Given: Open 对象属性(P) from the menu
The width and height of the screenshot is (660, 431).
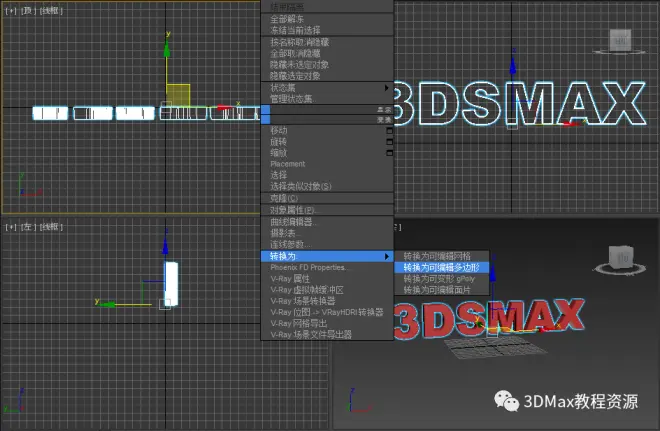Looking at the screenshot, I should tap(293, 210).
